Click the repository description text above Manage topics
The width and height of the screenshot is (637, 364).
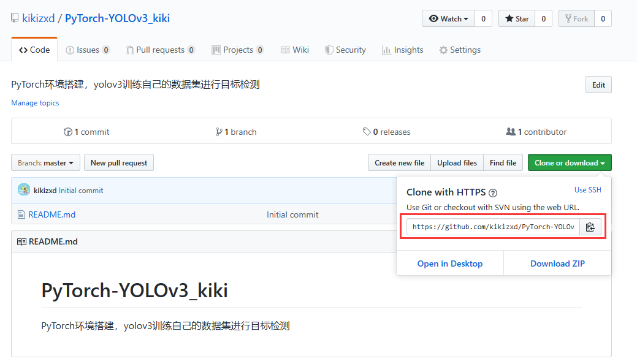click(135, 85)
